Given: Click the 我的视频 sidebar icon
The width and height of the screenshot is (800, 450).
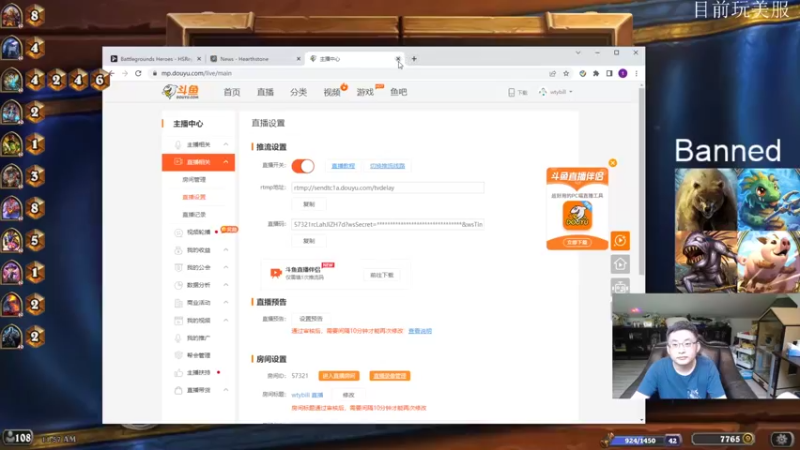Looking at the screenshot, I should click(178, 320).
